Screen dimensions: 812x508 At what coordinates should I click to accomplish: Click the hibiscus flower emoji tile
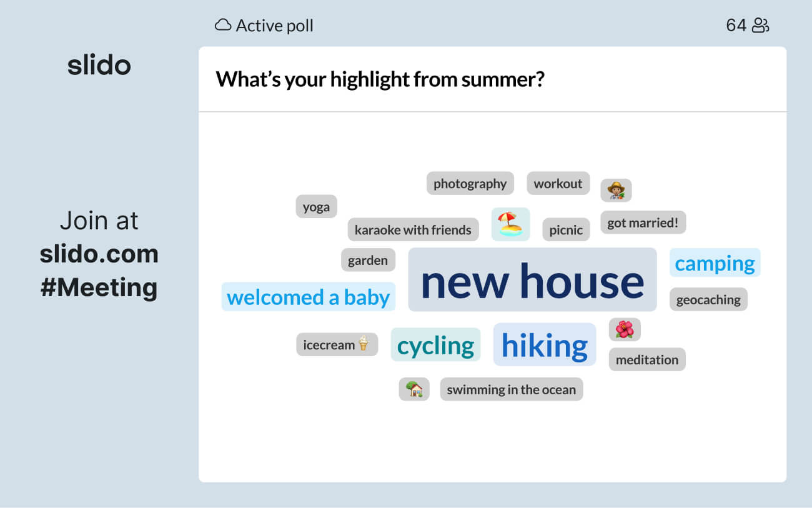pos(625,329)
